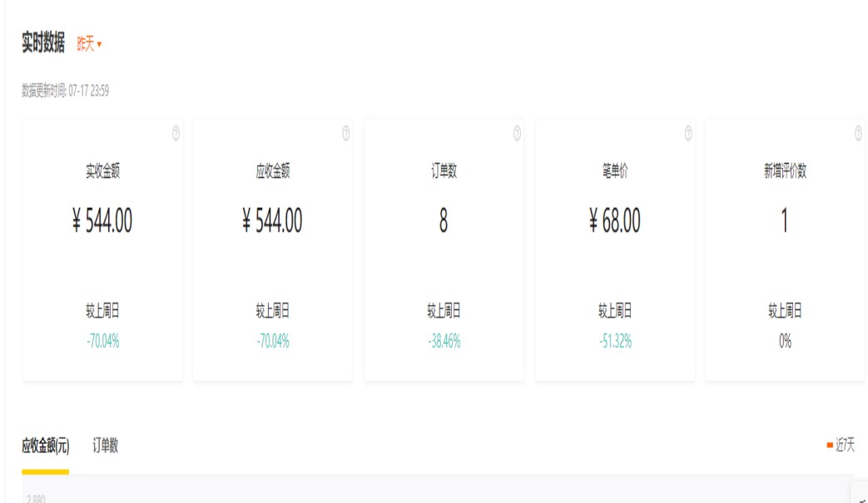The width and height of the screenshot is (868, 503).
Task: Click the -51.32% change under 笔单价
Action: point(615,341)
